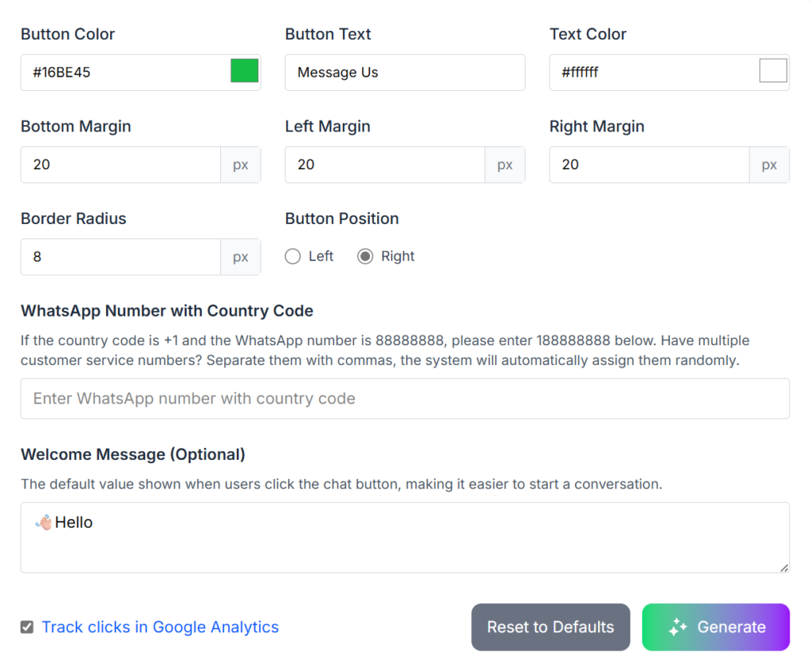The image size is (811, 672).
Task: Uncheck Track clicks in Google Analytics
Action: click(x=26, y=626)
